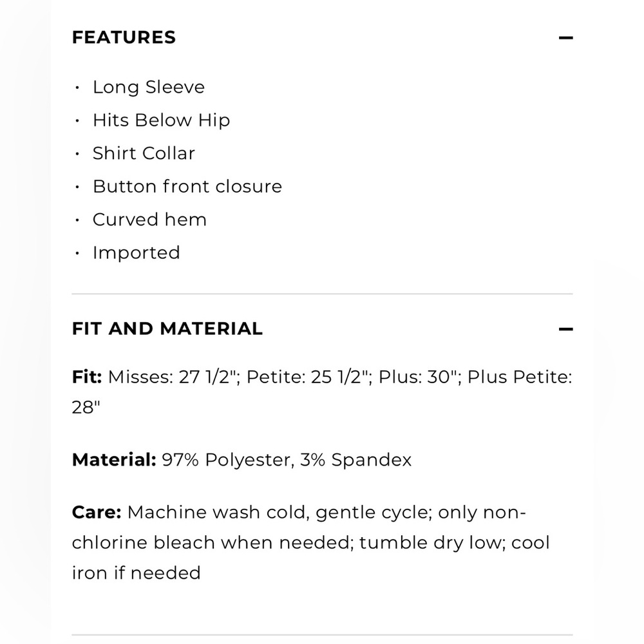Click the Curved hem item
Image resolution: width=644 pixels, height=644 pixels.
(x=149, y=220)
